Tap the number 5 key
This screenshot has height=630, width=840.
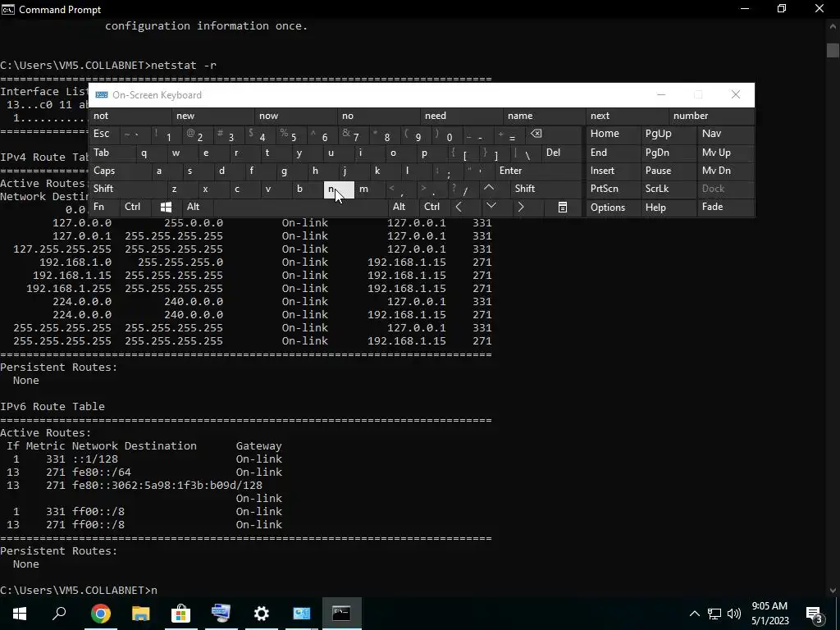292,135
